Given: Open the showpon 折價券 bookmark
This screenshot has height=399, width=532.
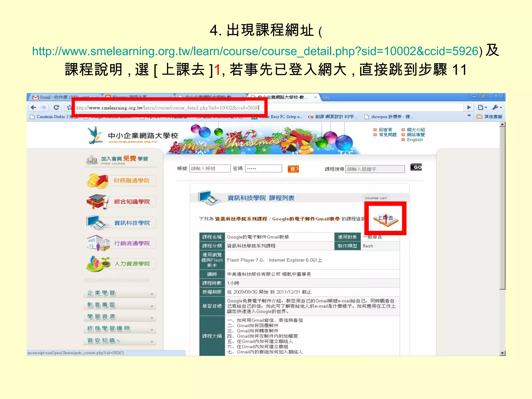Looking at the screenshot, I should (389, 117).
